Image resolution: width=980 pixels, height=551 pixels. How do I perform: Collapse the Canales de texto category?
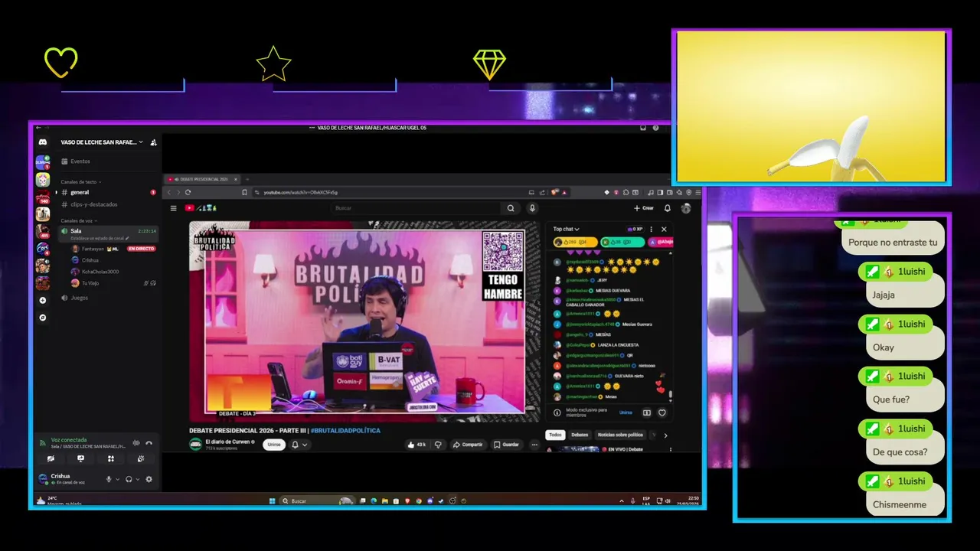(x=80, y=182)
